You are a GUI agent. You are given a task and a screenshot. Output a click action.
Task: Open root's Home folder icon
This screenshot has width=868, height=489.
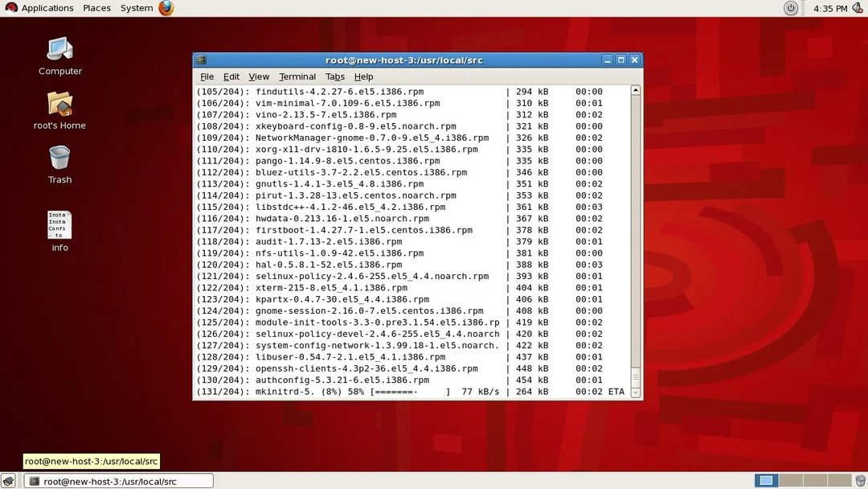pyautogui.click(x=59, y=110)
